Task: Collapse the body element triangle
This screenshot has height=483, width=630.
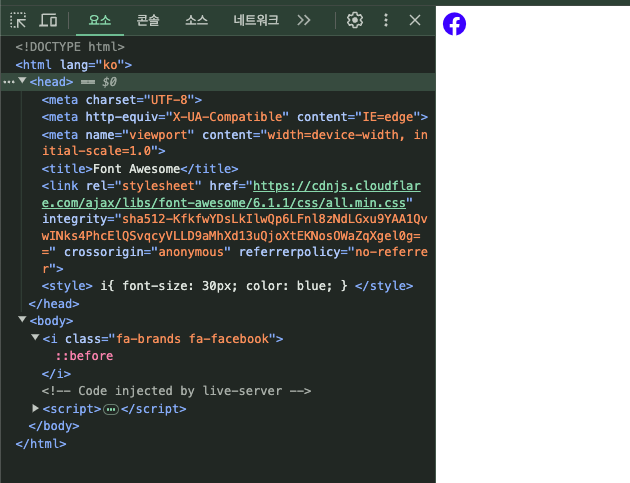Action: pos(22,320)
